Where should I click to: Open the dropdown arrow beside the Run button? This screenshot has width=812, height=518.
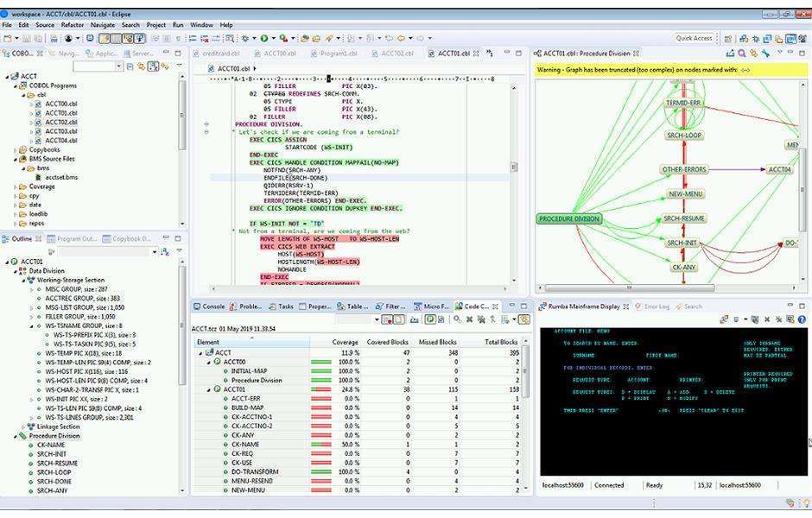[274, 38]
